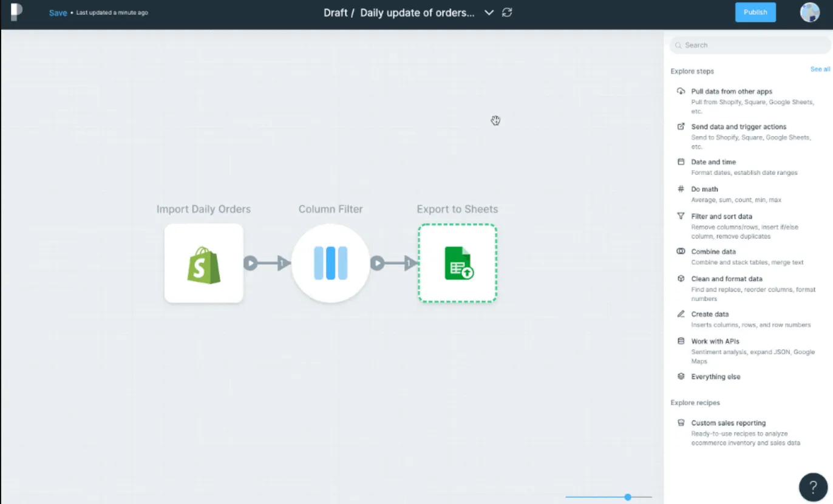Viewport: 833px width, 504px height.
Task: Open the user profile avatar
Action: [810, 12]
